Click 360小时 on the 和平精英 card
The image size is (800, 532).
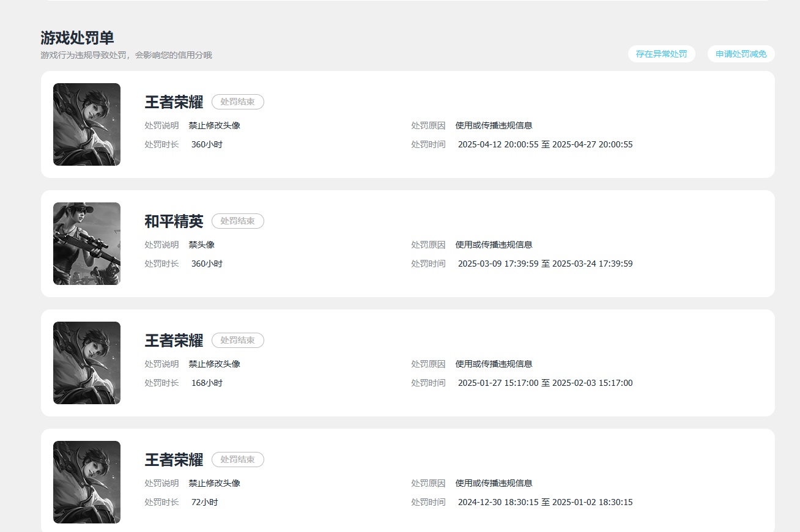click(207, 264)
